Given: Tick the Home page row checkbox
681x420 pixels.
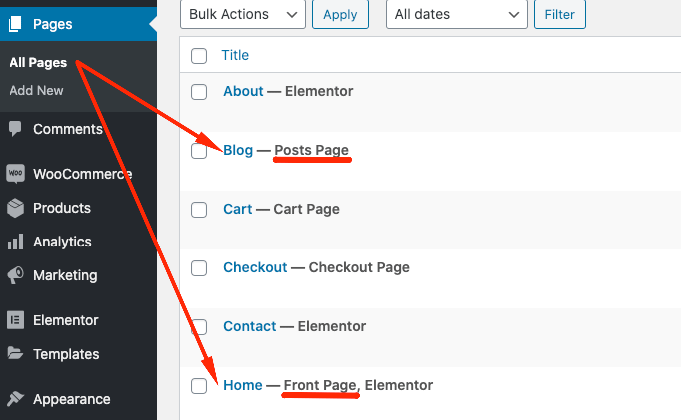Looking at the screenshot, I should click(199, 385).
